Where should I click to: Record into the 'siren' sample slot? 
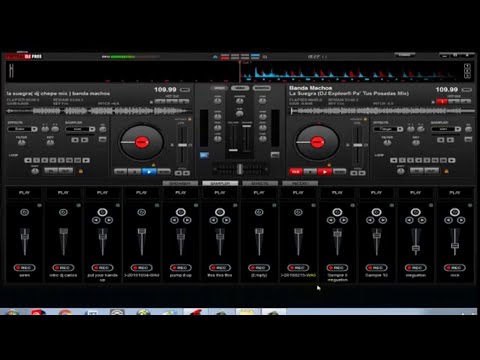[x=24, y=268]
